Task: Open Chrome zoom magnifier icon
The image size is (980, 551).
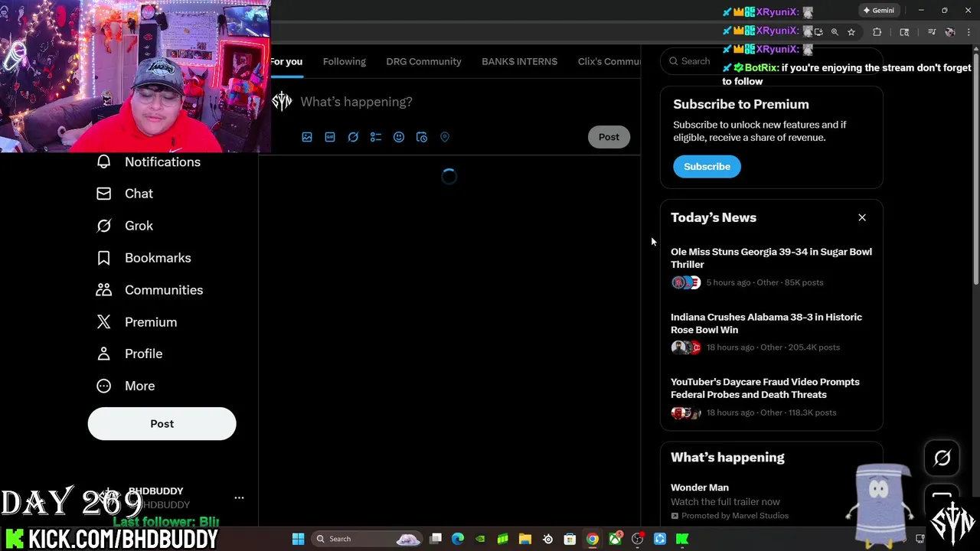Action: pyautogui.click(x=835, y=32)
